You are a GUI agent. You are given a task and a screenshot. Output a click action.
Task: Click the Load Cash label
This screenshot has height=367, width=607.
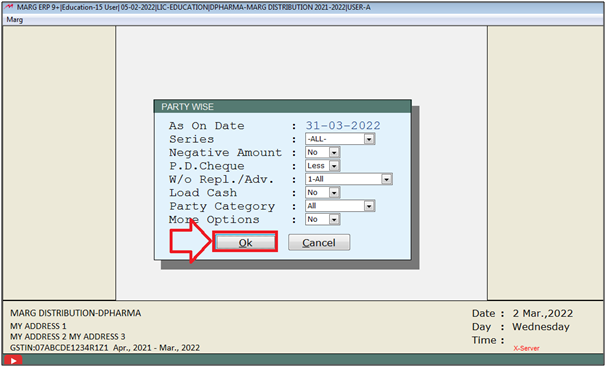pos(203,193)
